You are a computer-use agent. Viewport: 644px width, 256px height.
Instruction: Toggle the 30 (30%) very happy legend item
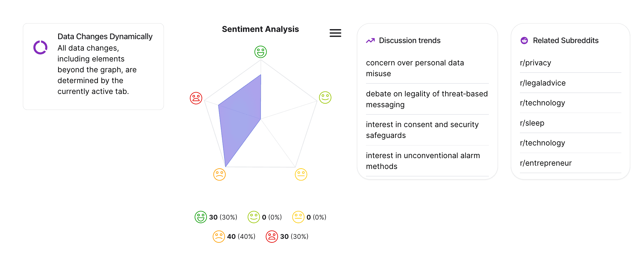pyautogui.click(x=216, y=217)
